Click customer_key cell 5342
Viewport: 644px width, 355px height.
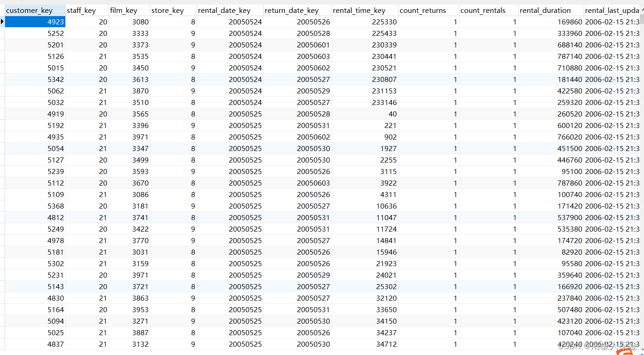pyautogui.click(x=35, y=79)
